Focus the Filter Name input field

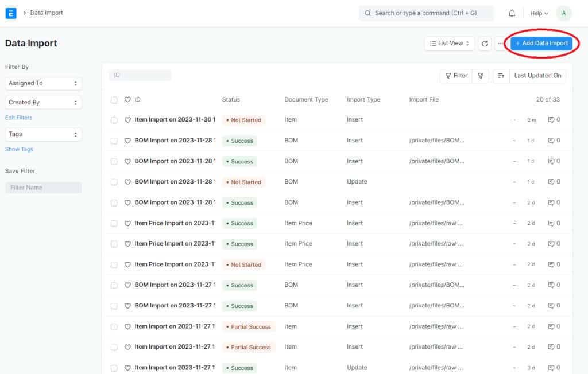pyautogui.click(x=43, y=188)
